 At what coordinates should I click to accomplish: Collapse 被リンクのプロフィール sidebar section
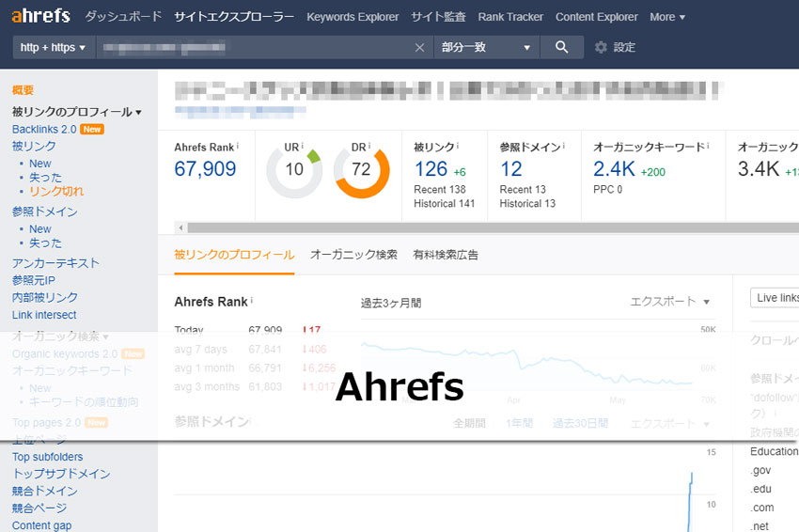point(76,112)
